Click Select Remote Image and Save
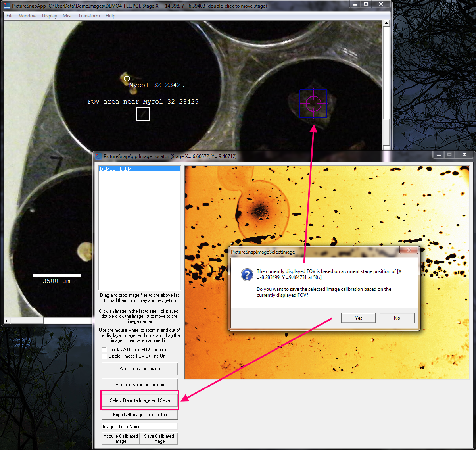This screenshot has width=476, height=450. [x=140, y=400]
